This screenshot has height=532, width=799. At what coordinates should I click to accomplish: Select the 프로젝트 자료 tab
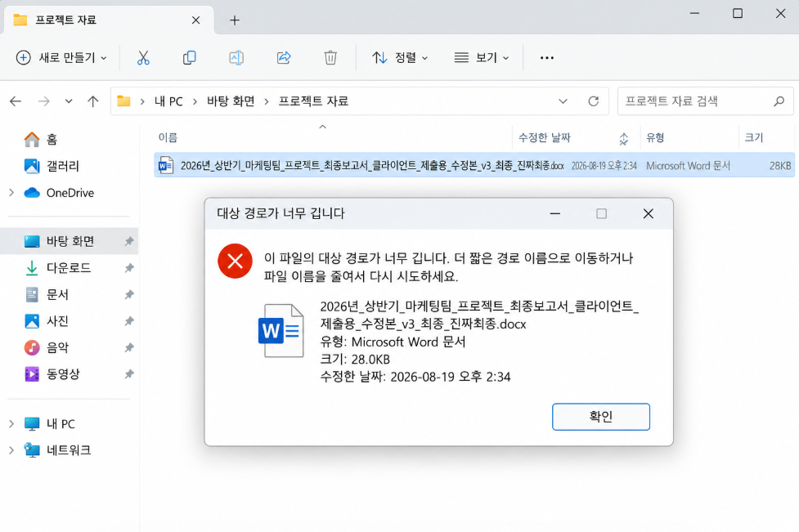pos(109,20)
